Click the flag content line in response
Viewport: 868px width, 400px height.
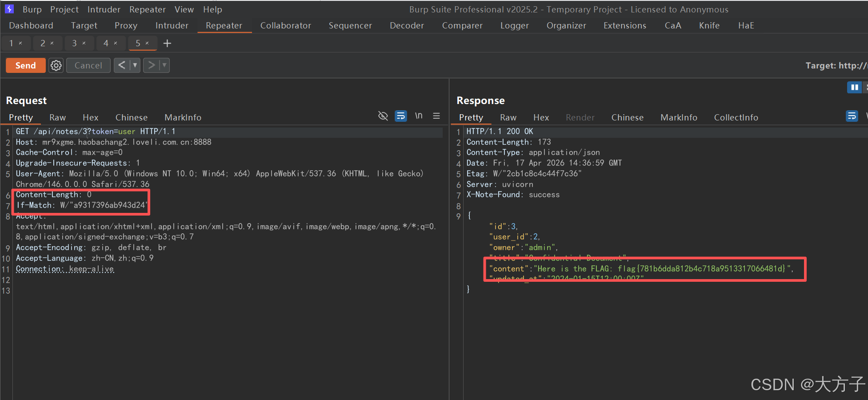pyautogui.click(x=641, y=268)
